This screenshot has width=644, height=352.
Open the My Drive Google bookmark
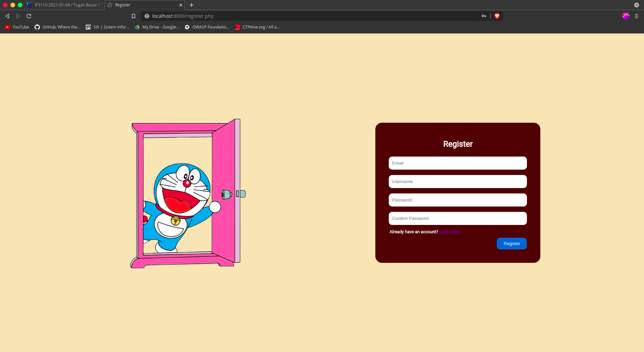[157, 27]
